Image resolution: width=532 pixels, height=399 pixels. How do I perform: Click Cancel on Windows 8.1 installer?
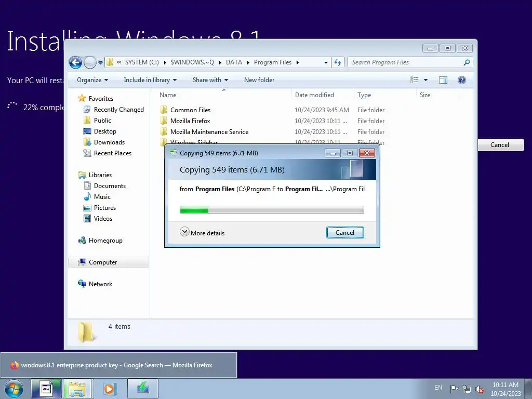point(500,145)
